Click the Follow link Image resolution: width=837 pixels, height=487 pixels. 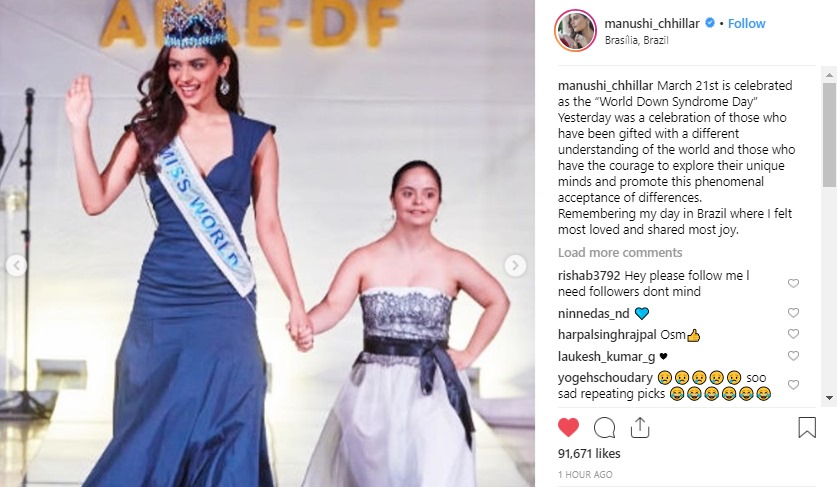746,23
